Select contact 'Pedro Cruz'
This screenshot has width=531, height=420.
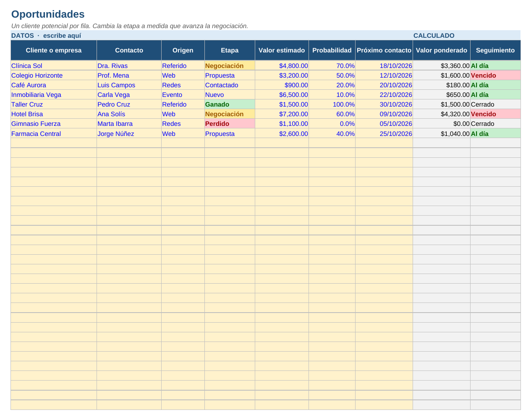pos(129,104)
